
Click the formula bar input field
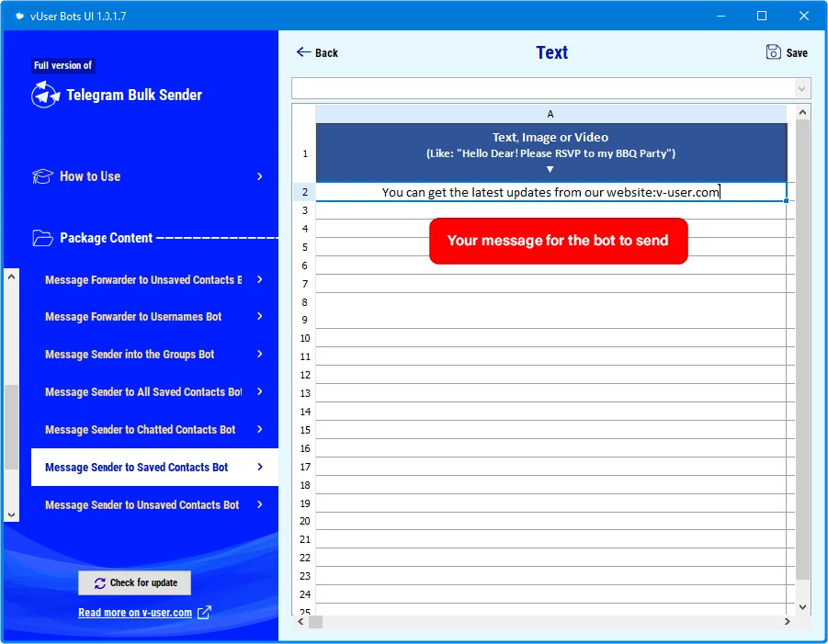click(544, 89)
